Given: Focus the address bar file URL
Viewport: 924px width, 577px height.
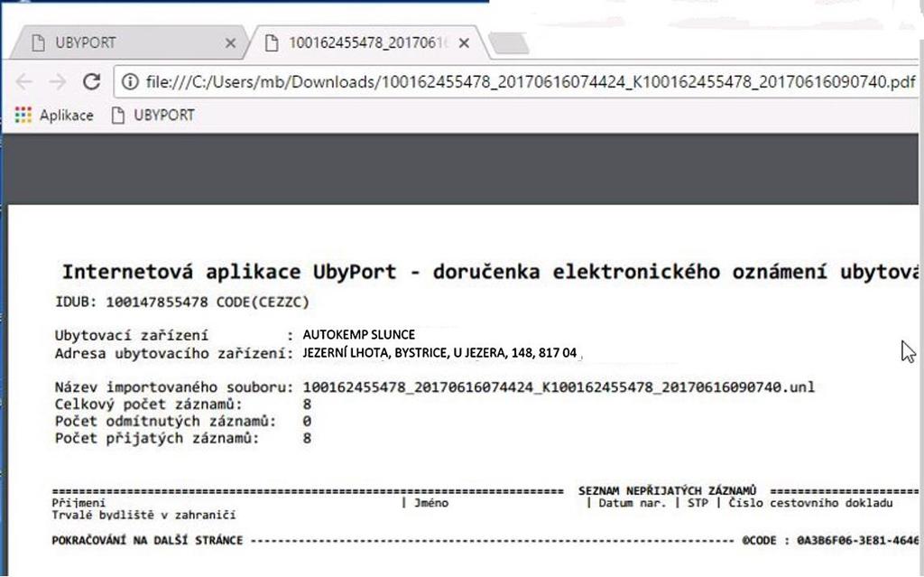Looking at the screenshot, I should pos(531,81).
